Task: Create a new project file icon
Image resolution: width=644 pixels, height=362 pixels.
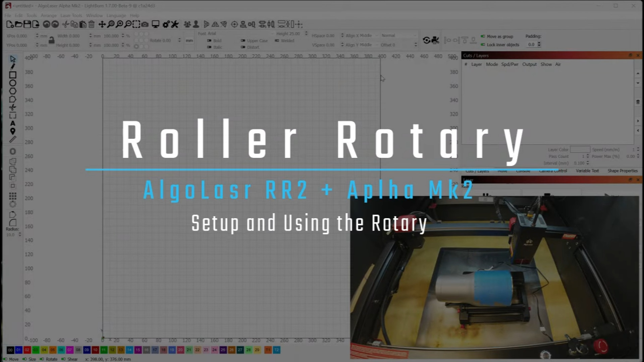Action: (x=10, y=24)
